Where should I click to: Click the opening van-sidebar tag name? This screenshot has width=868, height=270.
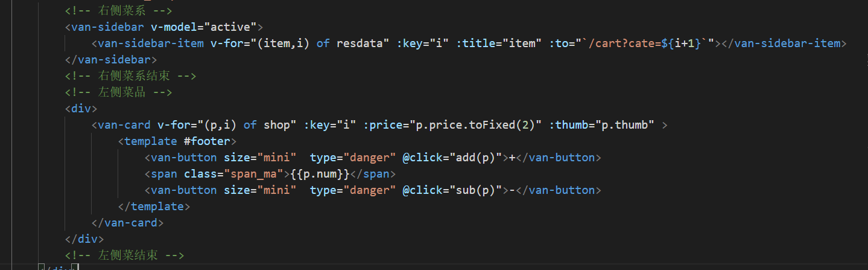tap(108, 27)
